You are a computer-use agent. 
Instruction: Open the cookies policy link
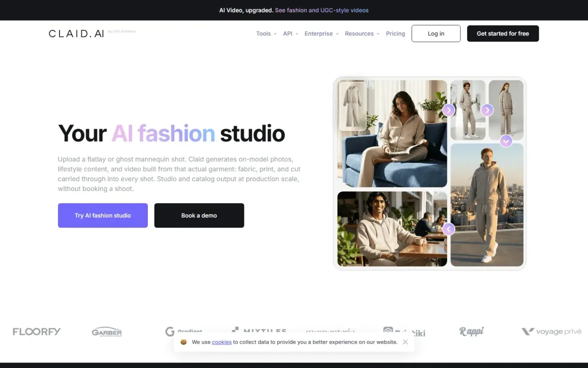(222, 342)
